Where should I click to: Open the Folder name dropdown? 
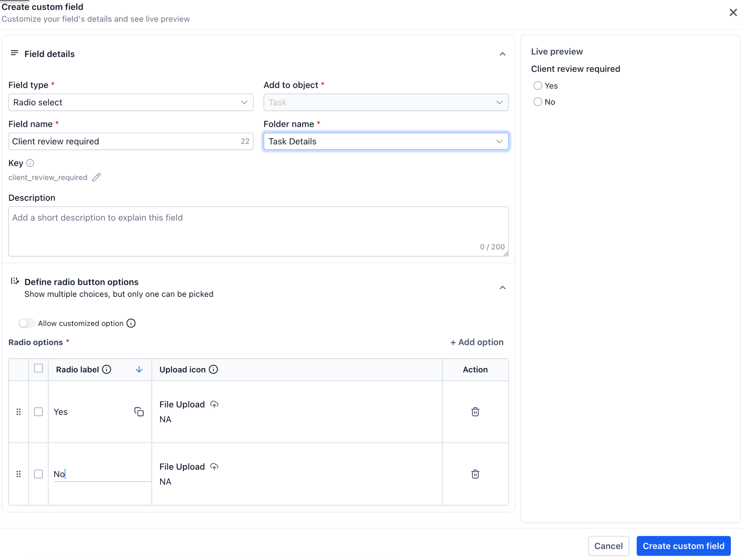[386, 141]
